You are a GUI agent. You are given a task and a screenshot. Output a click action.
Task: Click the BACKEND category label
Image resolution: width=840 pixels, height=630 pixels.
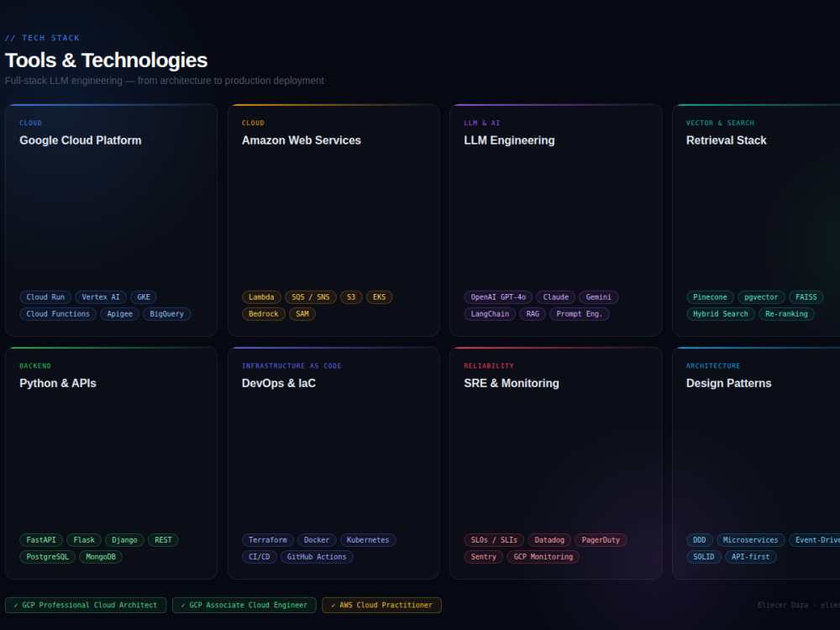coord(35,366)
